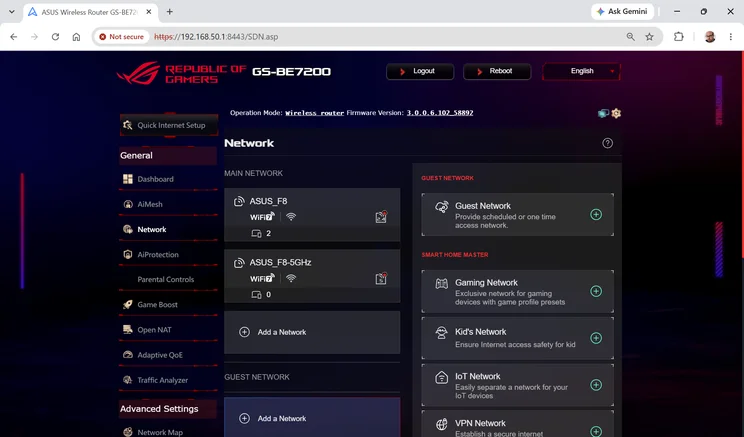Viewport: 744px width, 437px height.
Task: Click the Guest Network card icon
Action: (x=442, y=207)
